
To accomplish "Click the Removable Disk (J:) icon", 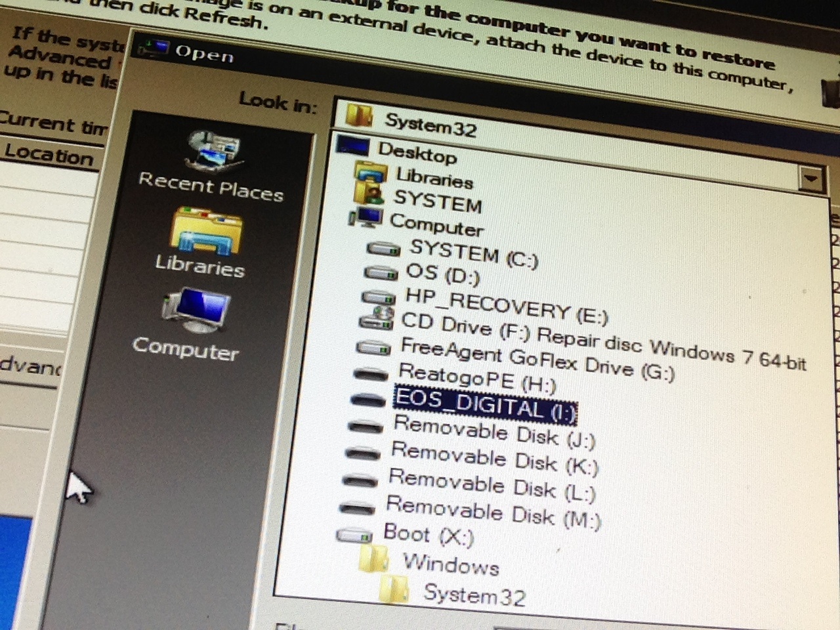I will click(366, 427).
